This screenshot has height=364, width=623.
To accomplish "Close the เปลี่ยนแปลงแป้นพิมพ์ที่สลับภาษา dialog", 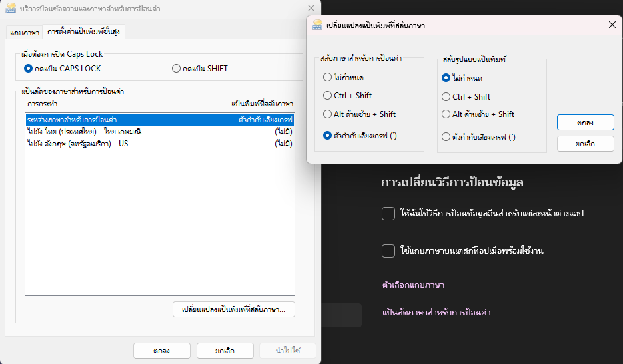I will pyautogui.click(x=612, y=25).
